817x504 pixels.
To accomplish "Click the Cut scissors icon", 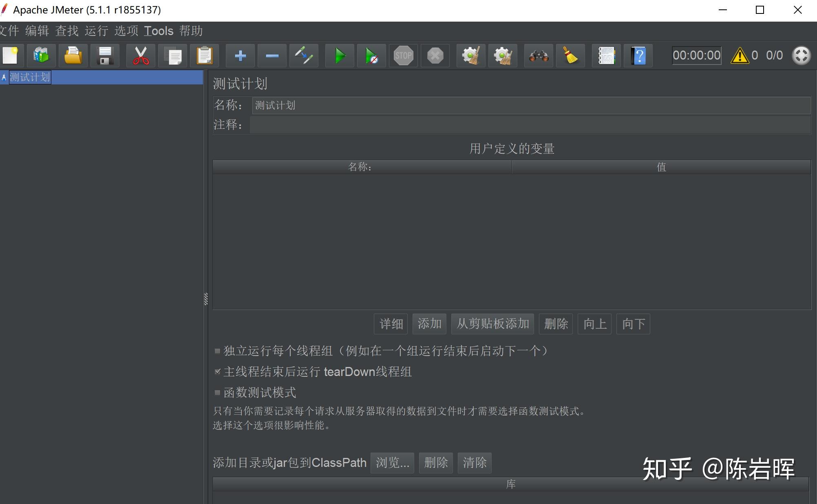I will (x=141, y=55).
